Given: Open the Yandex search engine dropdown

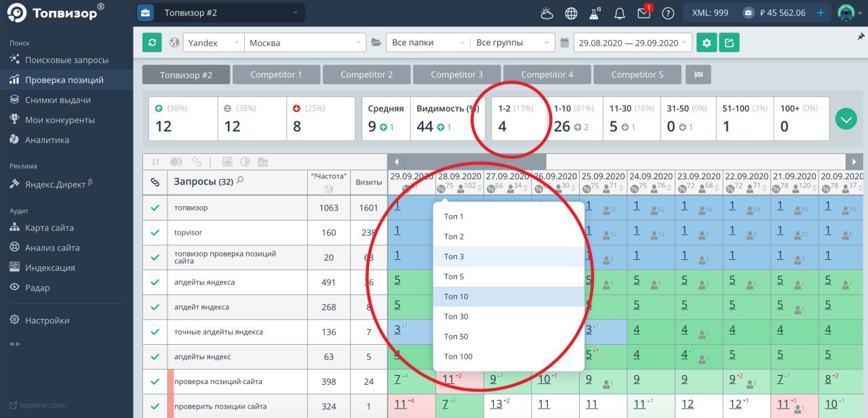Looking at the screenshot, I should pos(214,43).
